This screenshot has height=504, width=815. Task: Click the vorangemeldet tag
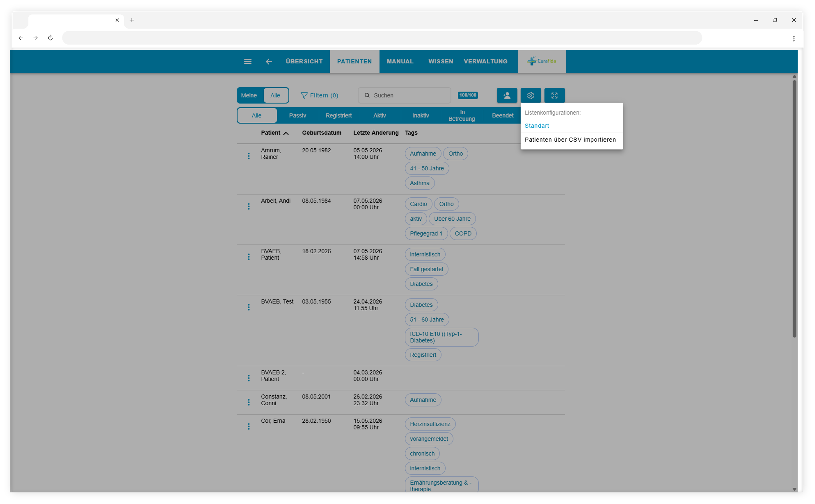coord(429,439)
